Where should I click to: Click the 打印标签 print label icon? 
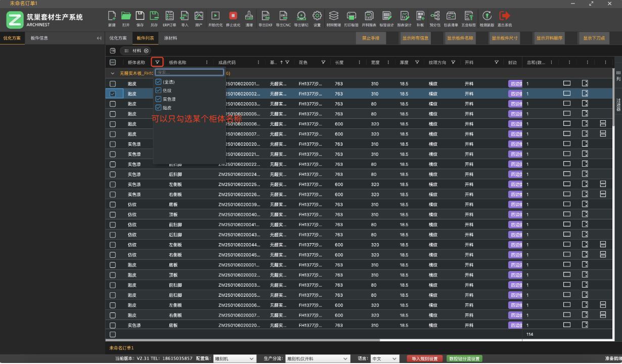(x=351, y=17)
